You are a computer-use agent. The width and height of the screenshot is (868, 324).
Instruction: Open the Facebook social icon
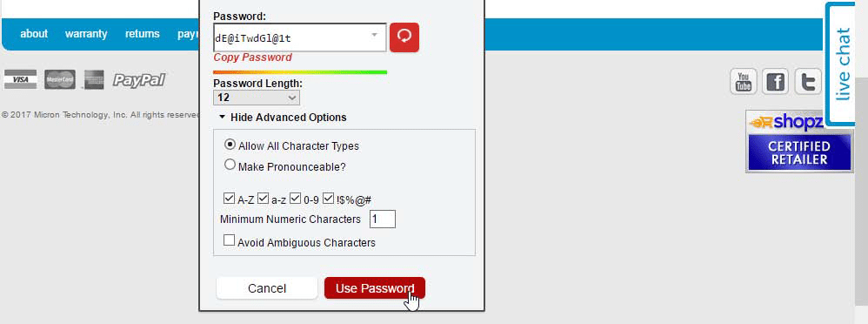775,82
